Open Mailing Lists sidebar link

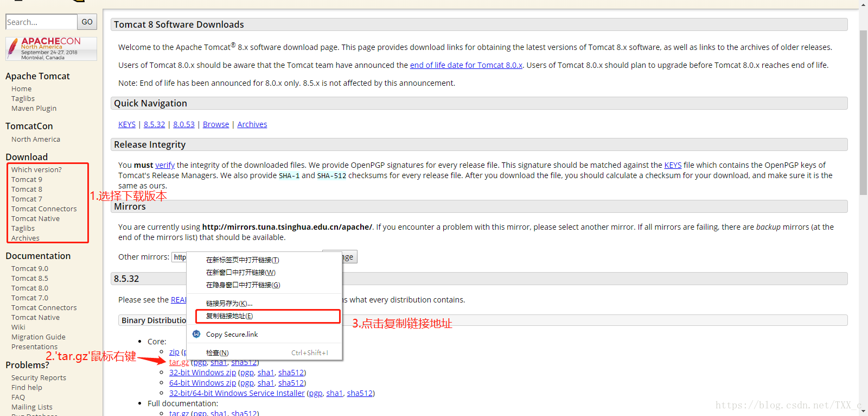32,407
